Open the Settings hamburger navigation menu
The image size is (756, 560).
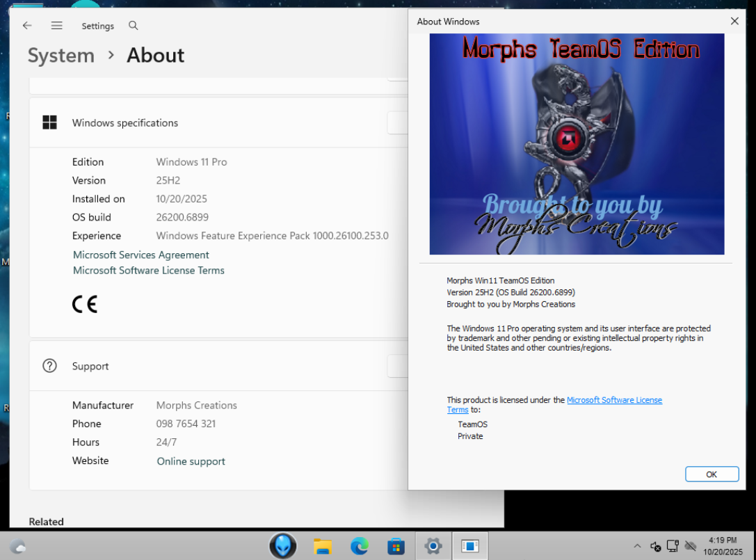pyautogui.click(x=57, y=26)
